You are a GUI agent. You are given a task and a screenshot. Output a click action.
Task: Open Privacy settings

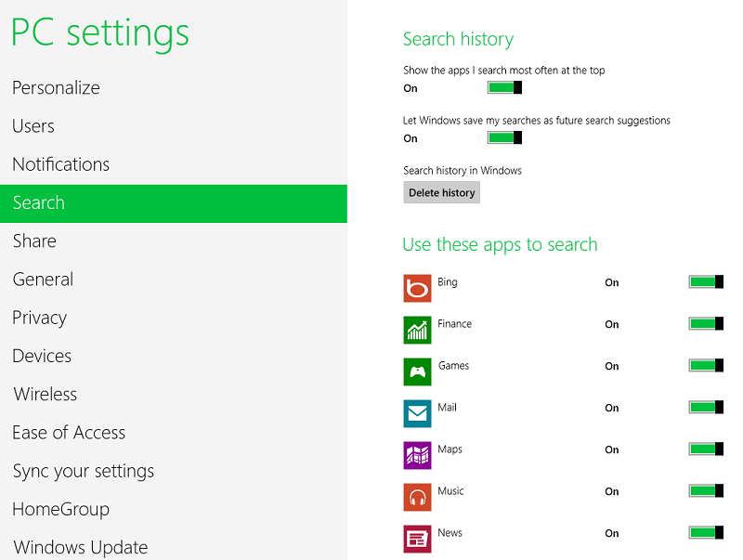pos(174,318)
